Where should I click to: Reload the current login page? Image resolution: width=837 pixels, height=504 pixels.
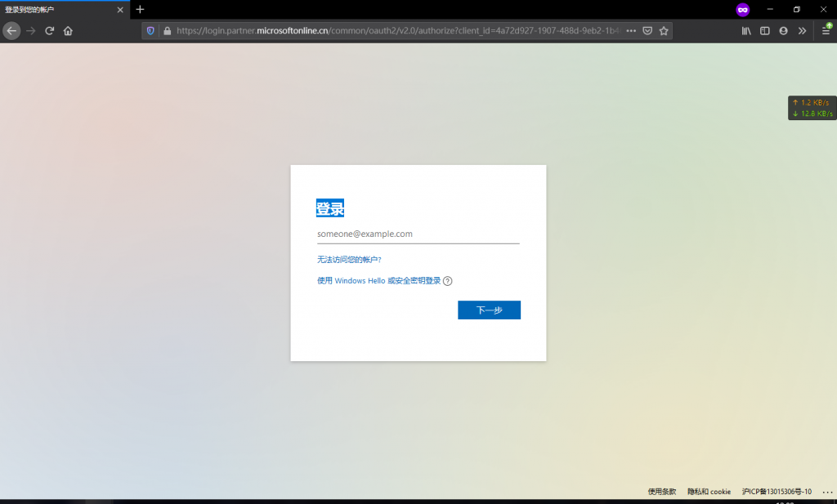[x=50, y=31]
